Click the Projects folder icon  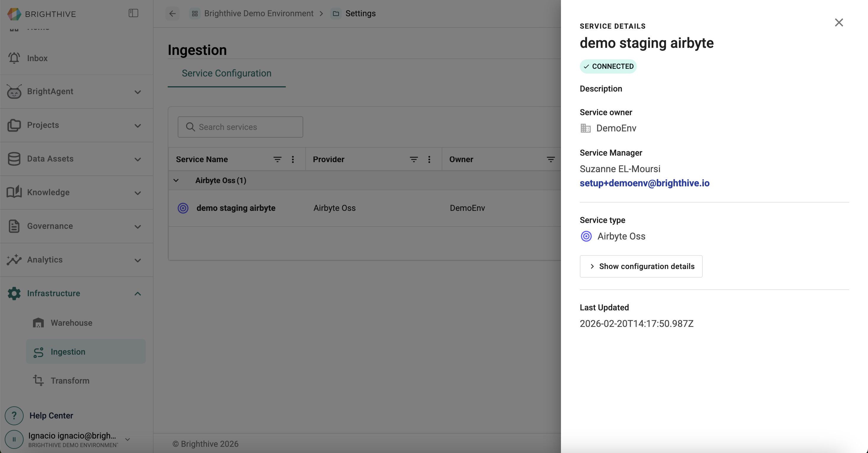pos(14,125)
